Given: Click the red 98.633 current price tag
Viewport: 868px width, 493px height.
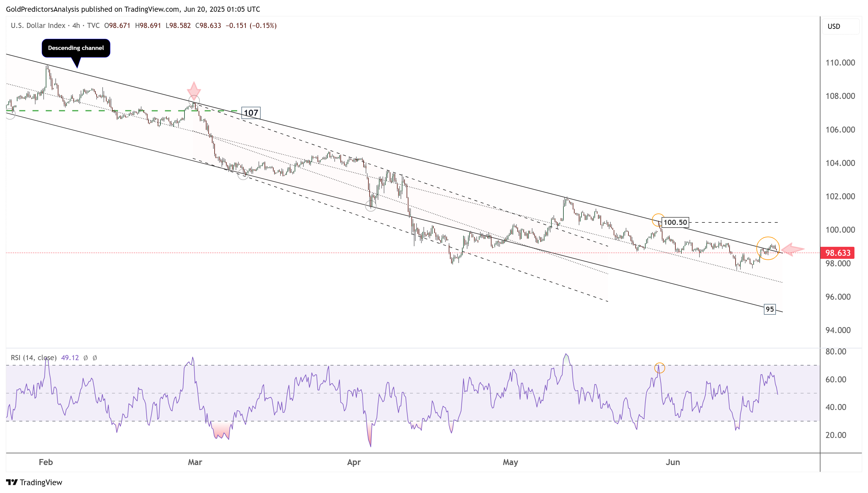Looking at the screenshot, I should [837, 253].
